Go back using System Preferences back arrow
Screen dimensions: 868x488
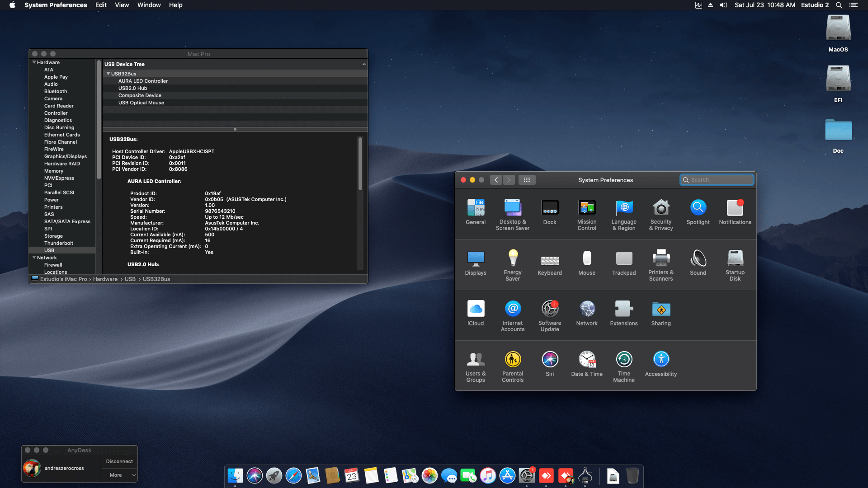496,179
